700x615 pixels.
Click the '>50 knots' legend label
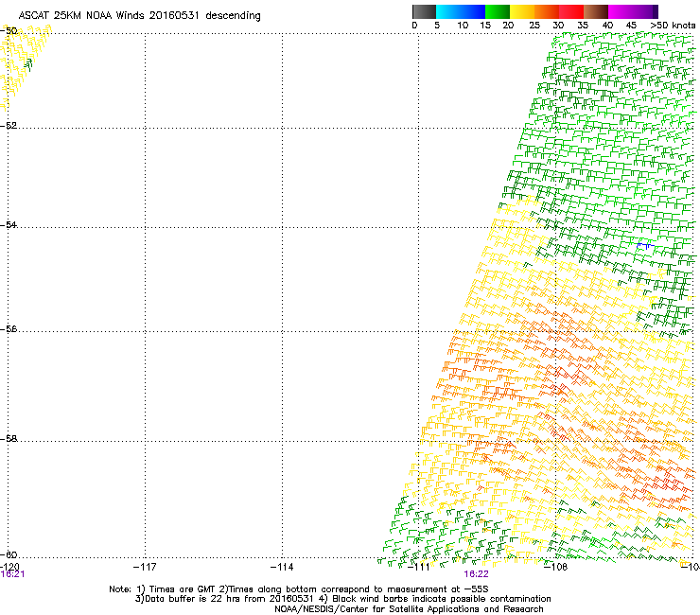673,26
